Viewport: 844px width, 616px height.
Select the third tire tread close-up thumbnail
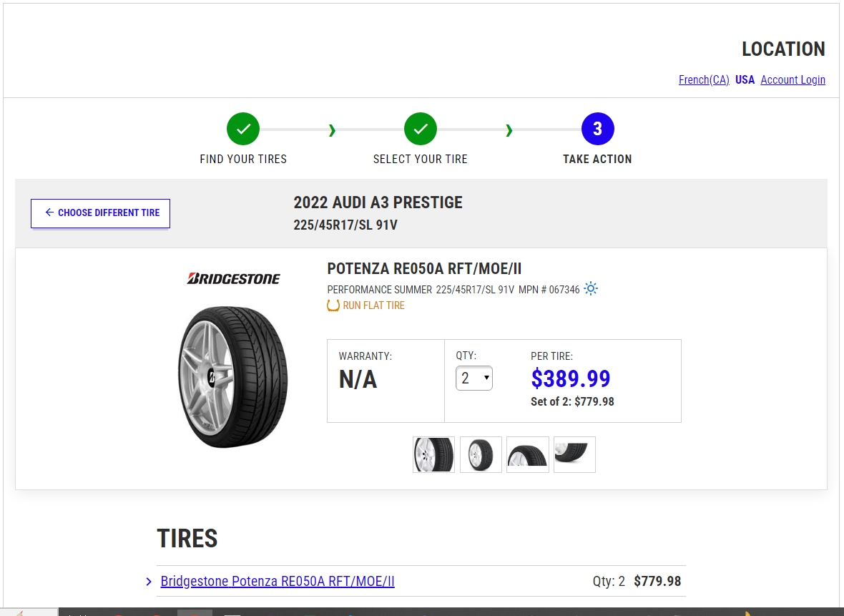(528, 454)
